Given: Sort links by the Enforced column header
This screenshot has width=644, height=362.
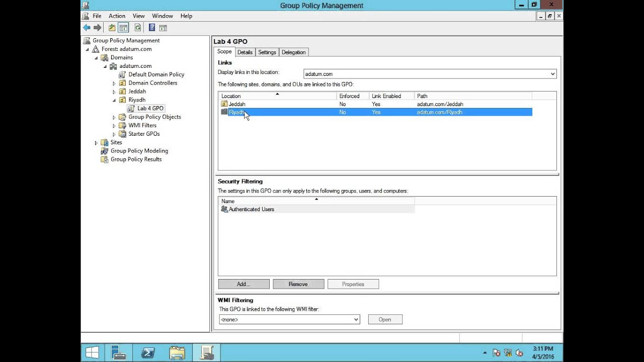Looking at the screenshot, I should 353,96.
